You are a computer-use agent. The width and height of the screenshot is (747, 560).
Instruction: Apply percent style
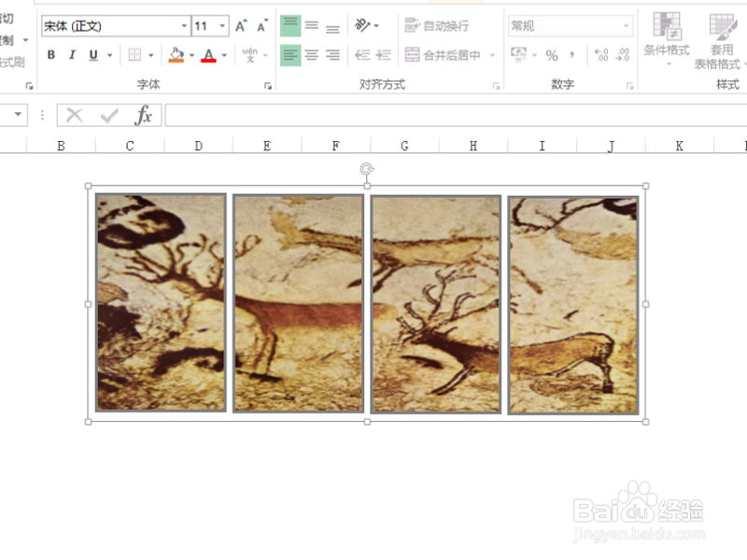552,55
